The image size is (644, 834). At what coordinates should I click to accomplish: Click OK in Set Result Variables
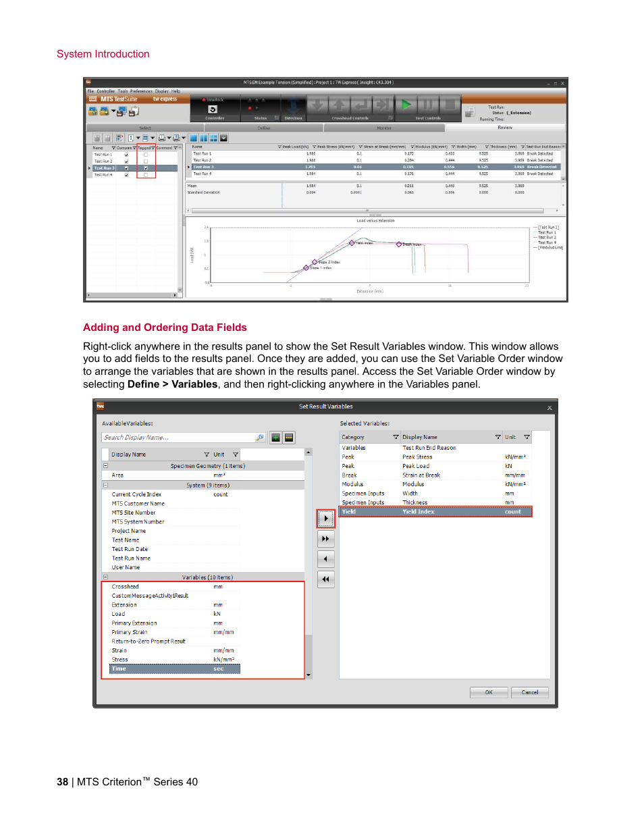[x=489, y=692]
